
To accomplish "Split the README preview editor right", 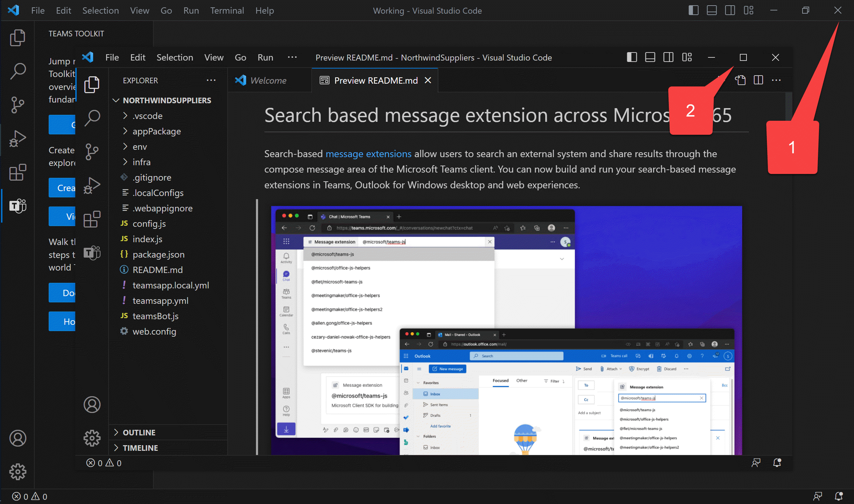I will click(758, 80).
